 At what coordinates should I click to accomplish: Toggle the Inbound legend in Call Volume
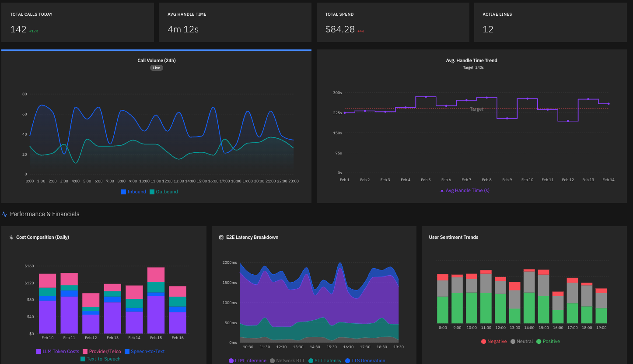click(x=133, y=192)
